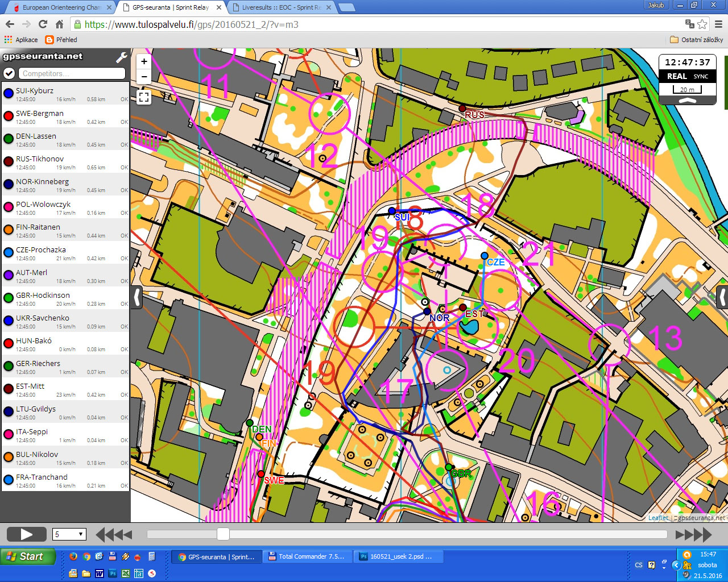Open the playback speed dropdown
The width and height of the screenshot is (728, 582).
69,534
